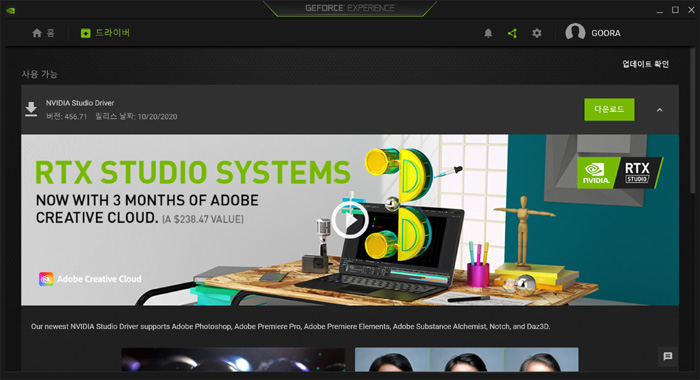Open settings gear icon
700x380 pixels.
click(537, 33)
